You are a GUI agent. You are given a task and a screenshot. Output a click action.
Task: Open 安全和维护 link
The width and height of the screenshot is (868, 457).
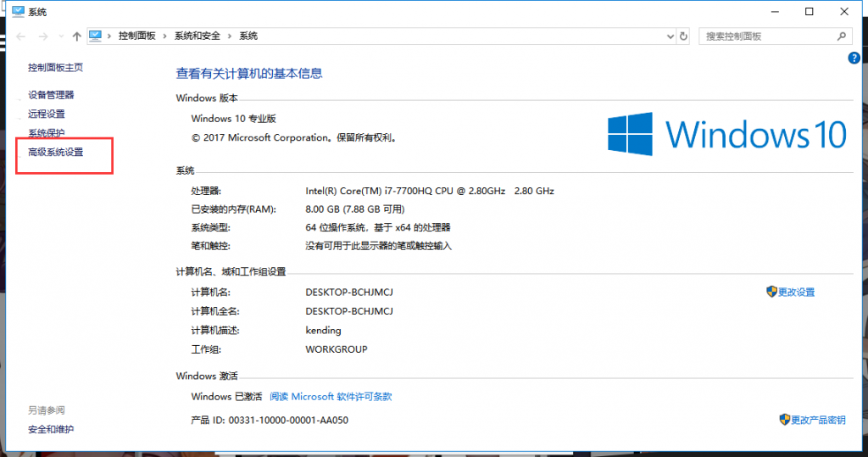click(x=51, y=429)
